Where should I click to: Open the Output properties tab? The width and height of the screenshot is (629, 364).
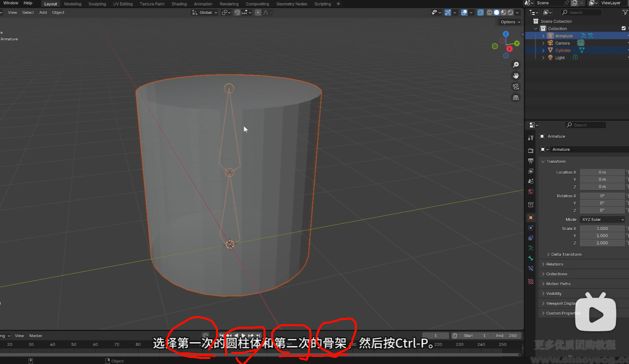click(531, 161)
